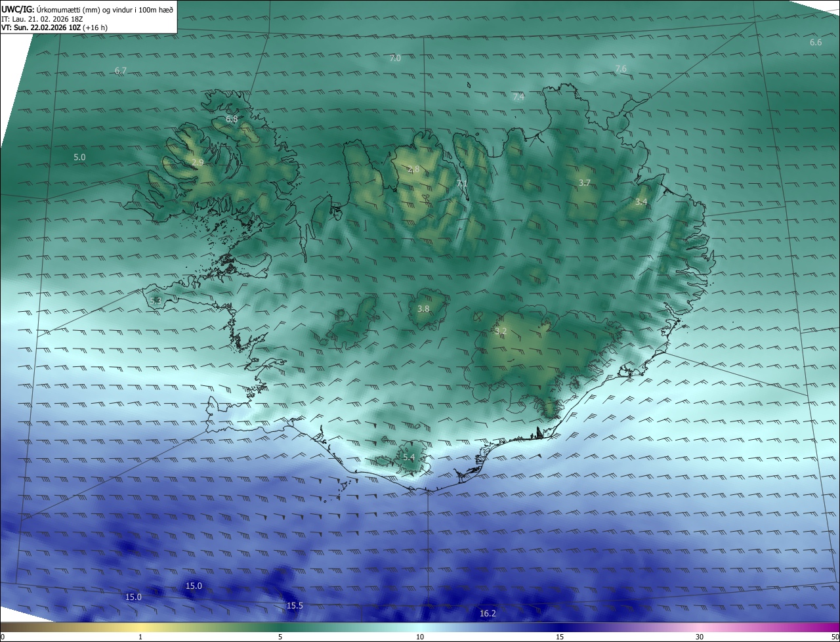The width and height of the screenshot is (840, 642).
Task: Click the 5.0 value label over the sea
Action: pyautogui.click(x=79, y=158)
